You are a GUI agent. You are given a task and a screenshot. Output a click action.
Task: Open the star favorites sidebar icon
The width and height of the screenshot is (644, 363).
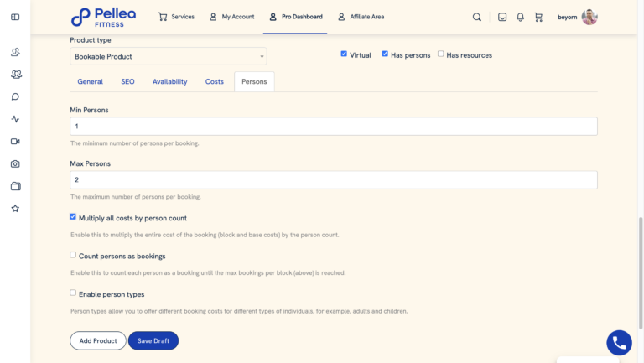coord(15,208)
